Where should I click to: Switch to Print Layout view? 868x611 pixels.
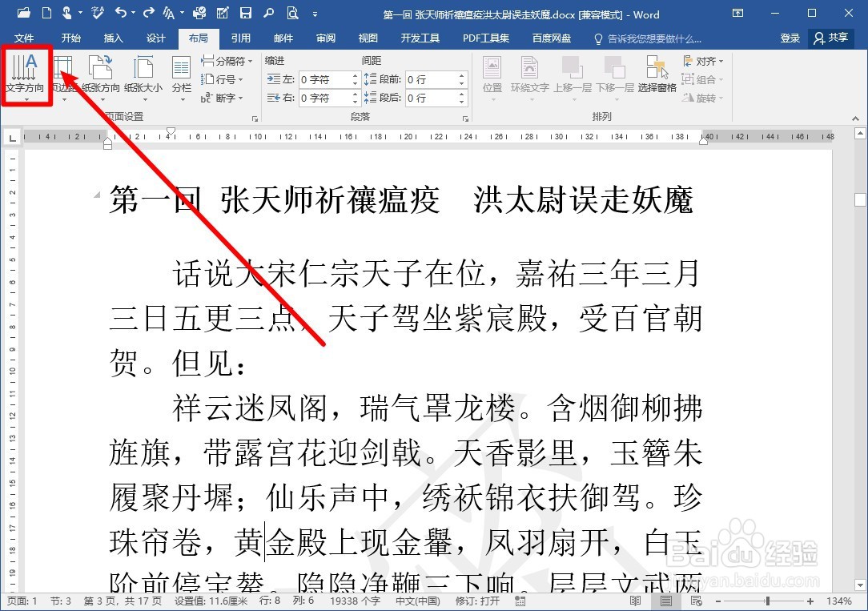666,601
